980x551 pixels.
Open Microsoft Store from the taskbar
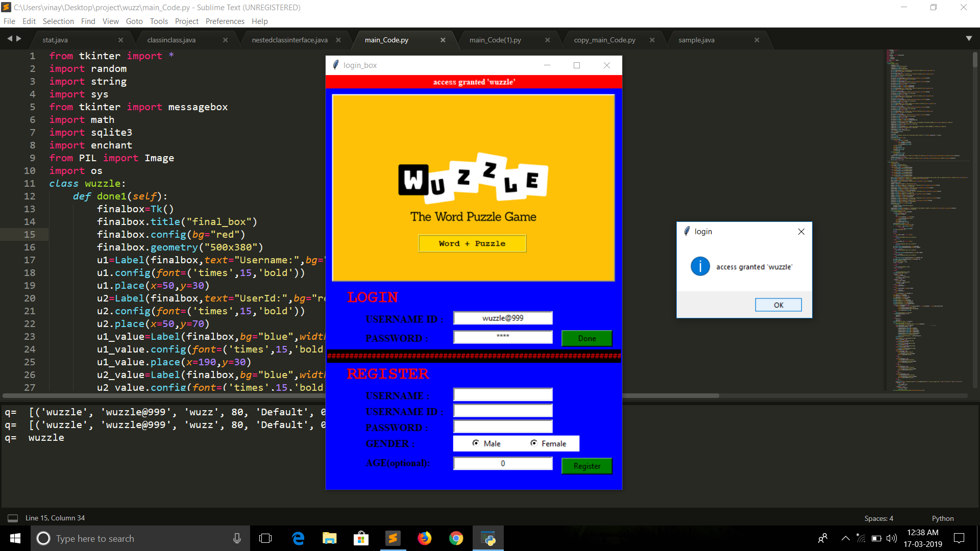coord(361,538)
